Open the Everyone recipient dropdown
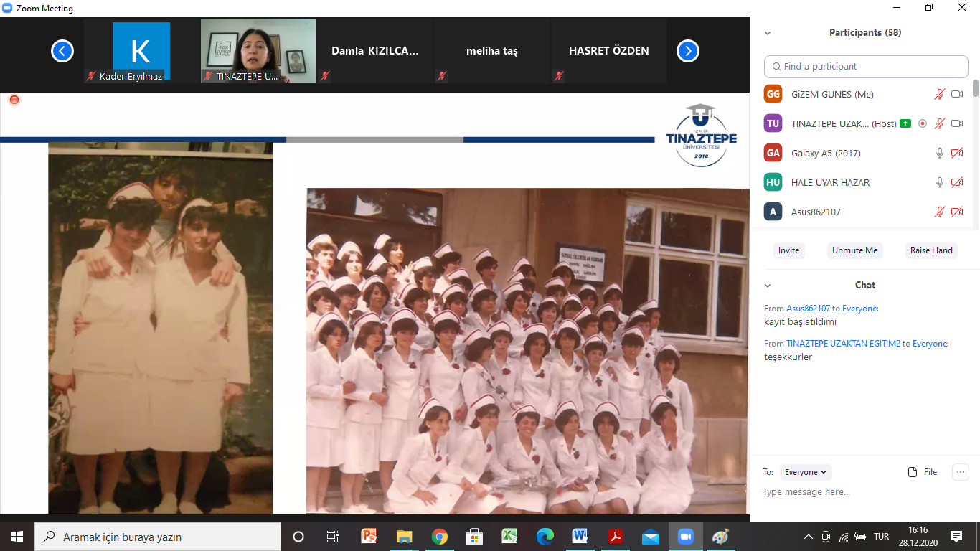Screen dimensions: 980x551 (x=806, y=472)
